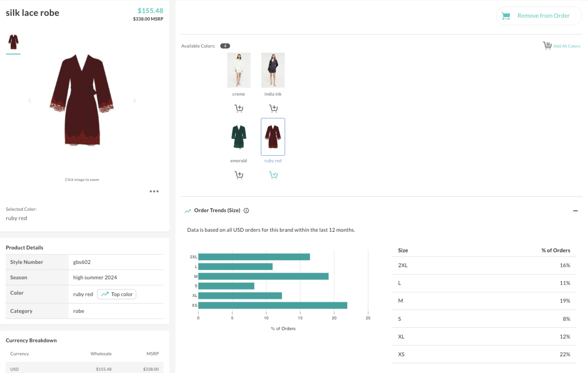
Task: Select the emerald color swatch
Action: (238, 137)
